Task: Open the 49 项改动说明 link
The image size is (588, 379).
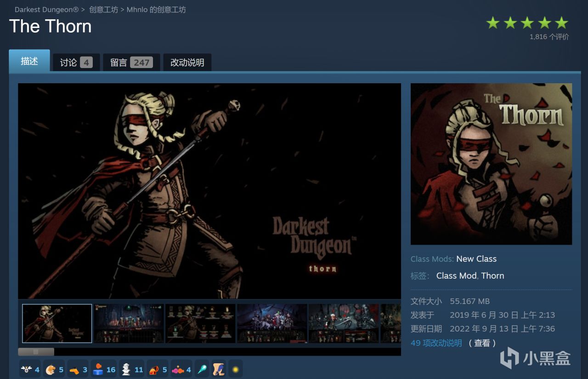Action: pyautogui.click(x=436, y=343)
